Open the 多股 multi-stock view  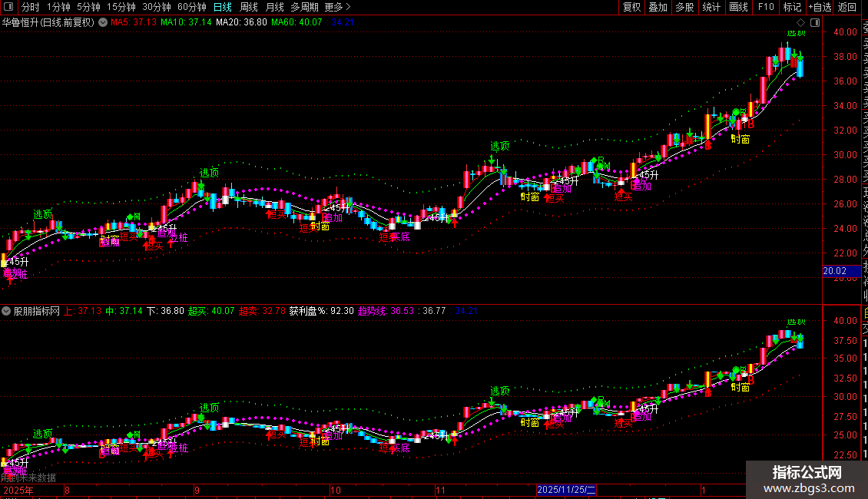pyautogui.click(x=684, y=7)
